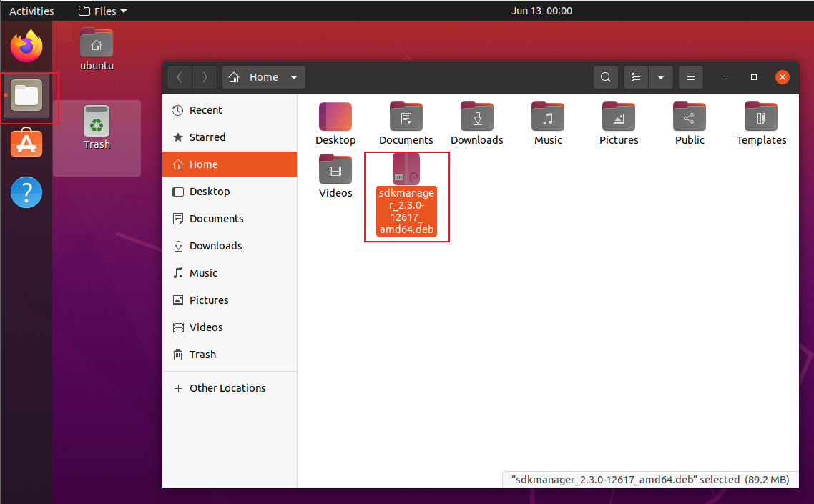Select Home in the sidebar
This screenshot has height=504, width=814.
[x=230, y=164]
